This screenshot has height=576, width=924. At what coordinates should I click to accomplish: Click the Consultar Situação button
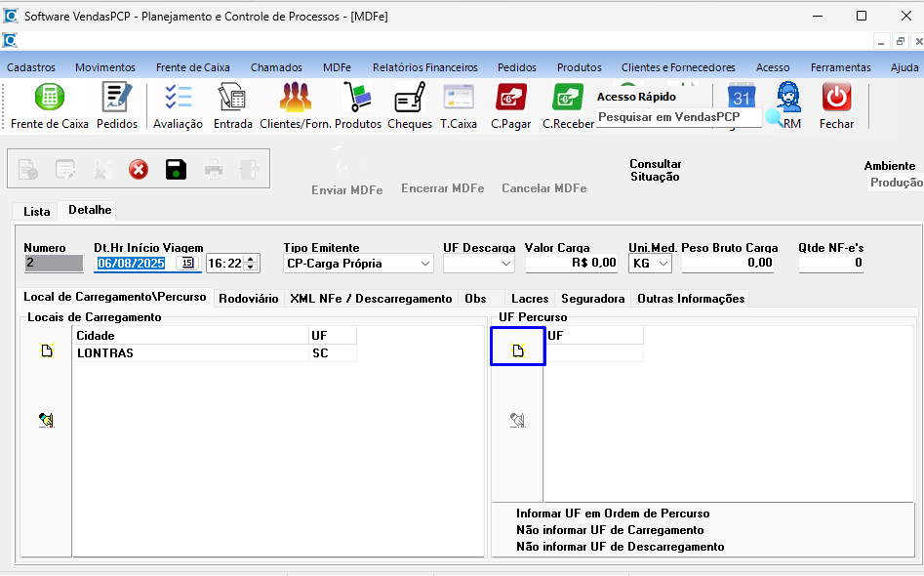coord(655,171)
